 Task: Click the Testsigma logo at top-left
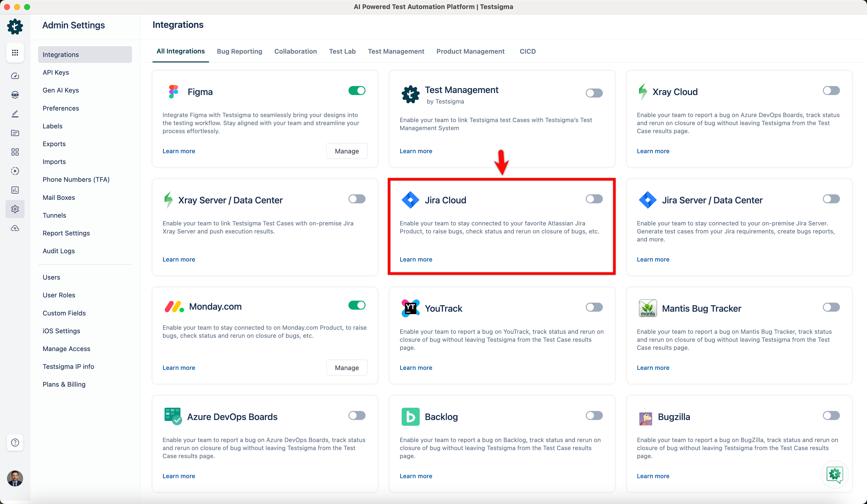coord(15,27)
